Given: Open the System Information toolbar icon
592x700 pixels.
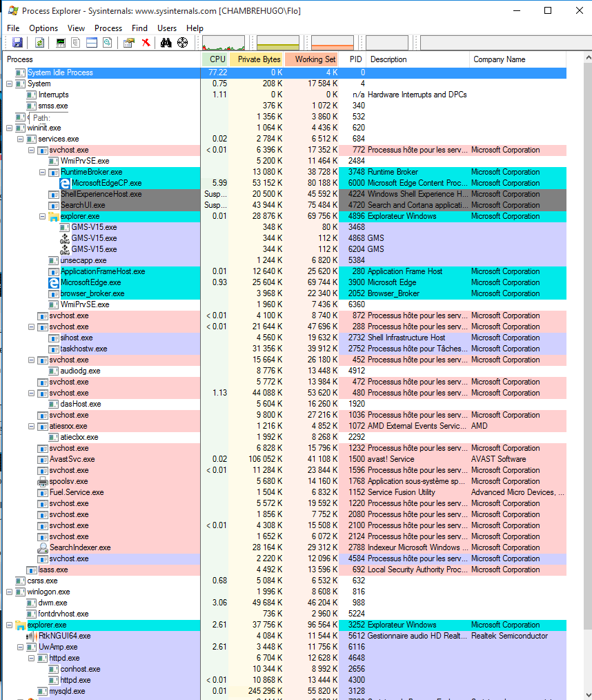Looking at the screenshot, I should pyautogui.click(x=61, y=42).
